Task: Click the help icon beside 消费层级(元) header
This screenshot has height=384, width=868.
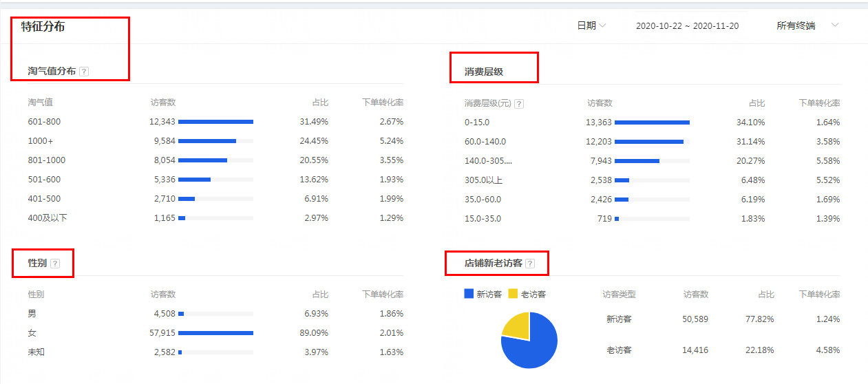Action: tap(519, 103)
